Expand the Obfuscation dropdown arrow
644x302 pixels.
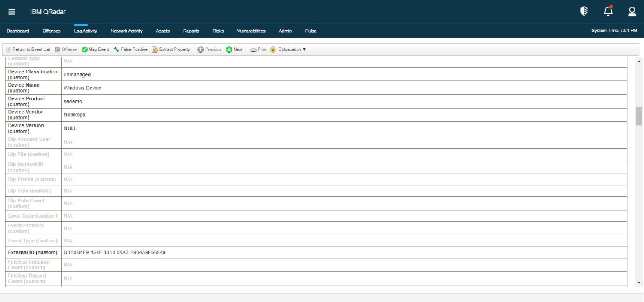304,49
